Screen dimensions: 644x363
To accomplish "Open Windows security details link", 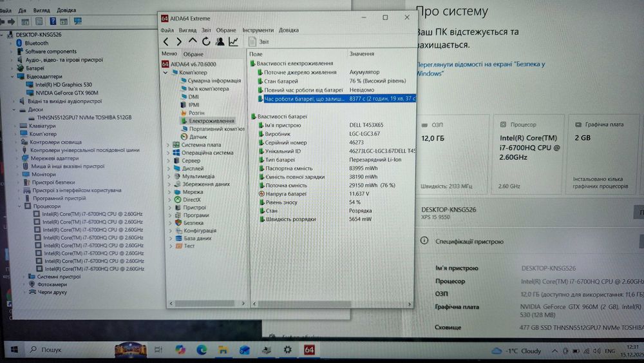I will click(x=481, y=68).
